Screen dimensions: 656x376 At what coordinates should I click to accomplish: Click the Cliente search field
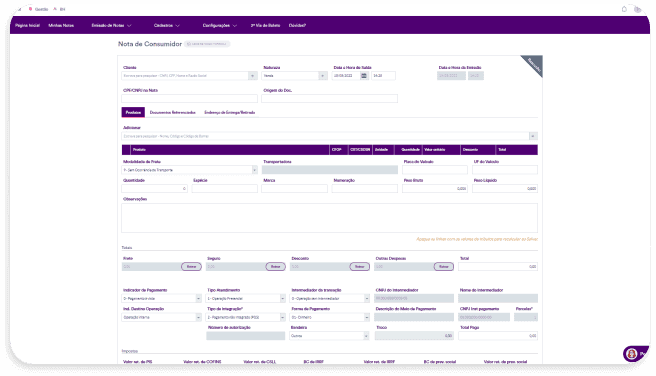point(185,76)
